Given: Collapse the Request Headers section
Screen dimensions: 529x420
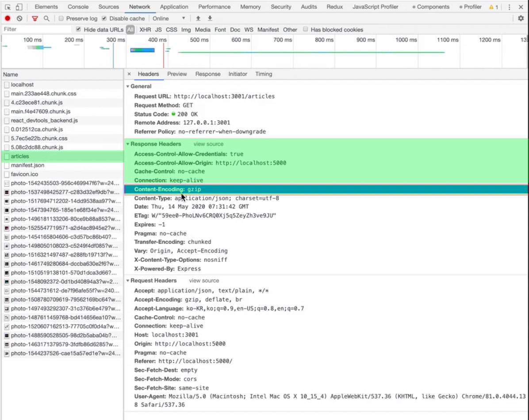Looking at the screenshot, I should click(128, 281).
